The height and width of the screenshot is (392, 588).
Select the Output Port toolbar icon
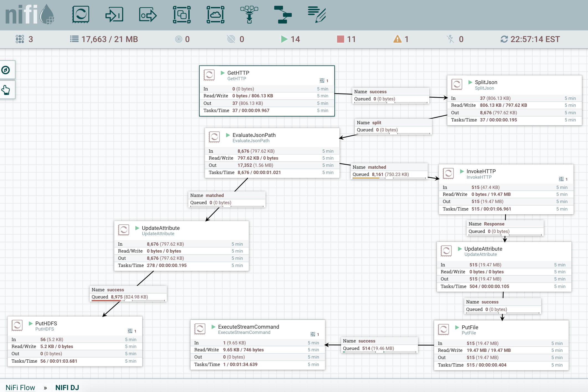tap(148, 14)
